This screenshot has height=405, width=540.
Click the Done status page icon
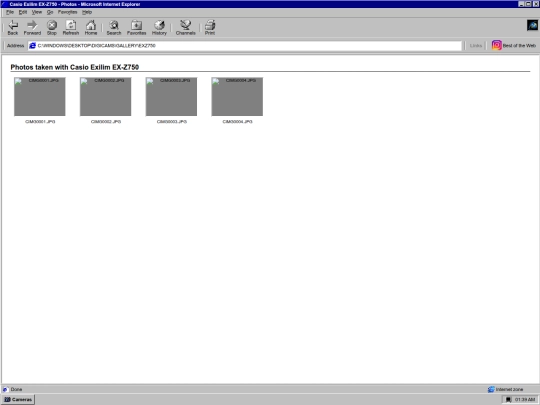click(x=5, y=389)
